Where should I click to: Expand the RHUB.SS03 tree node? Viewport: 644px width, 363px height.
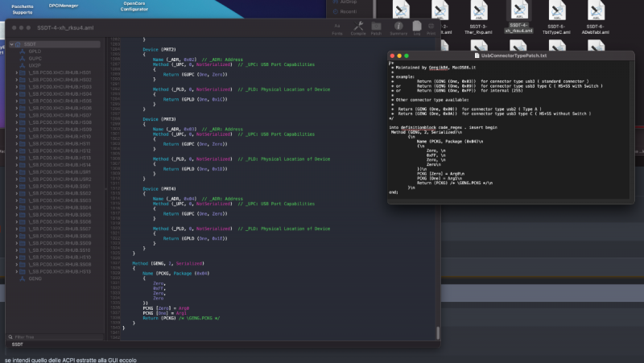(16, 200)
